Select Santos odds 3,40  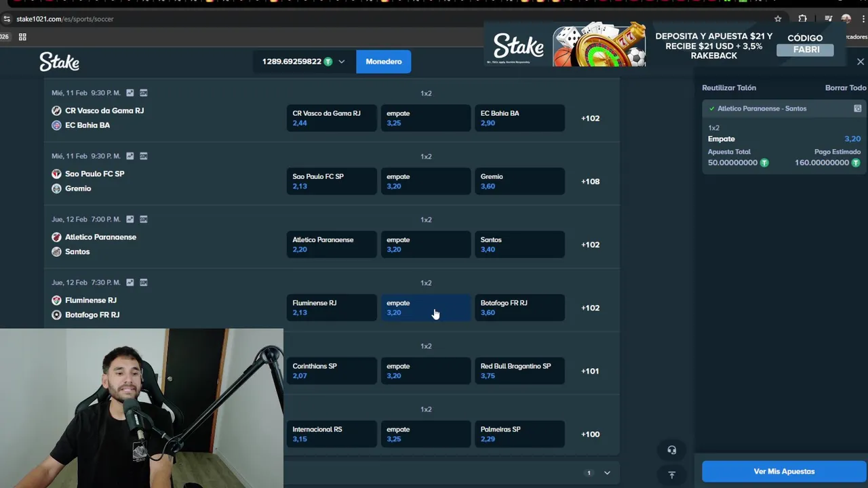(520, 244)
